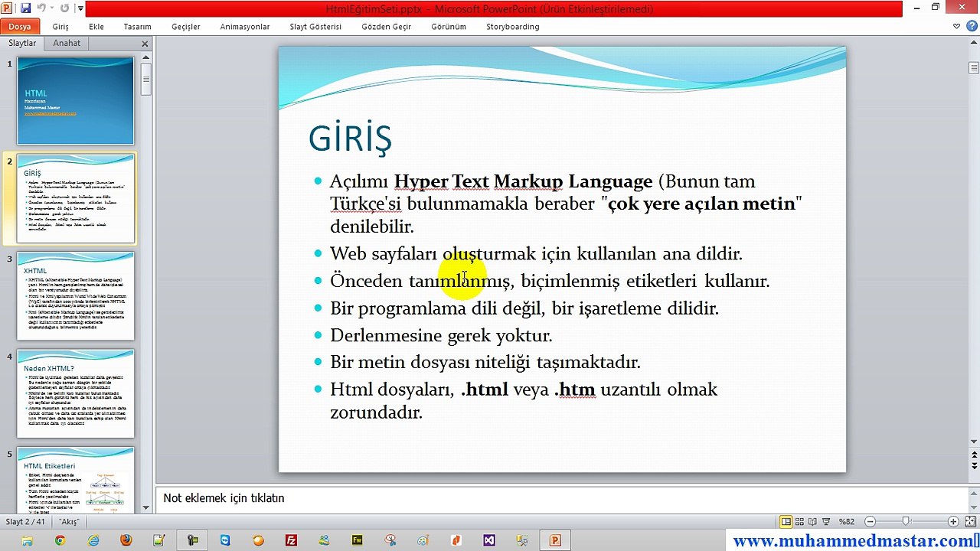Click the PowerPoint application icon in title bar
The image size is (980, 551).
(7, 8)
